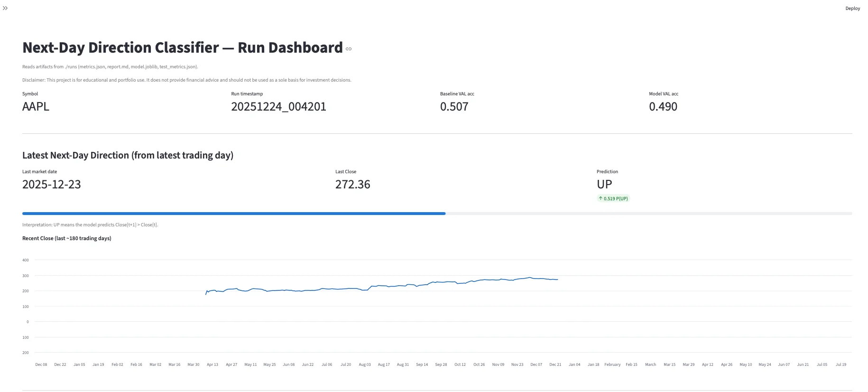Click the blue close price line in the chart
Viewport: 868px width, 392px height.
pyautogui.click(x=382, y=286)
